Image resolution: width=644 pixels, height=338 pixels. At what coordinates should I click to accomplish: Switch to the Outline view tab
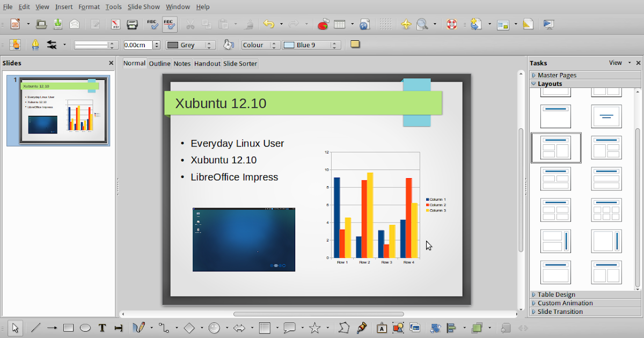[x=159, y=63]
